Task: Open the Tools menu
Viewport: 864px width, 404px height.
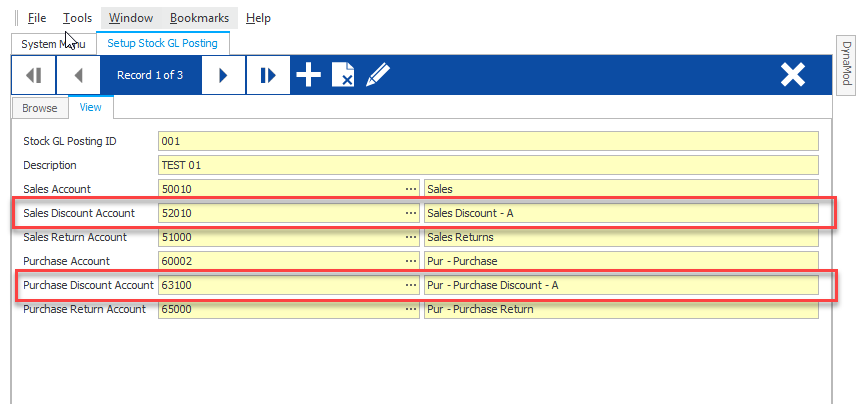Action: (x=77, y=18)
